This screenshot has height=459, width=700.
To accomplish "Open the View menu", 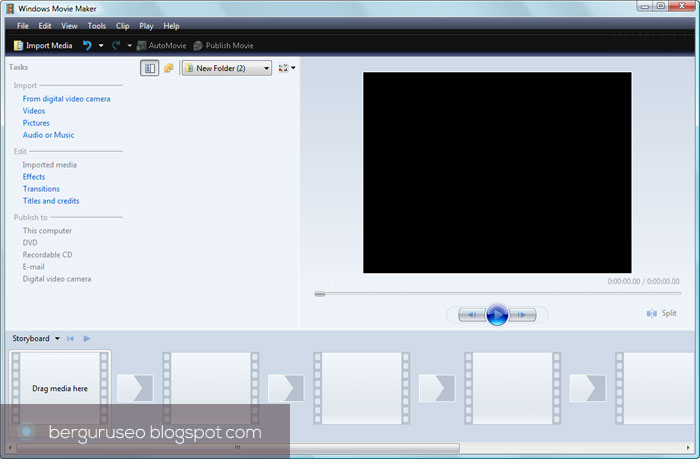I will pos(69,26).
